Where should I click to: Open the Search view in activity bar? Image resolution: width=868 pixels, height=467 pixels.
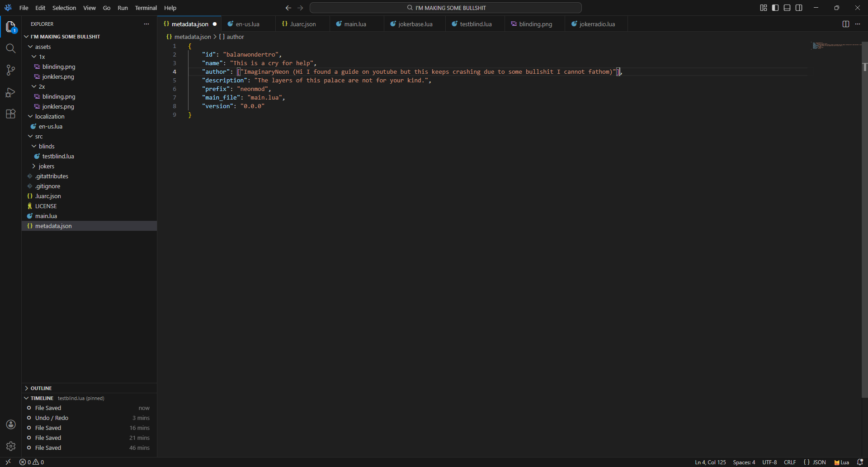point(11,48)
